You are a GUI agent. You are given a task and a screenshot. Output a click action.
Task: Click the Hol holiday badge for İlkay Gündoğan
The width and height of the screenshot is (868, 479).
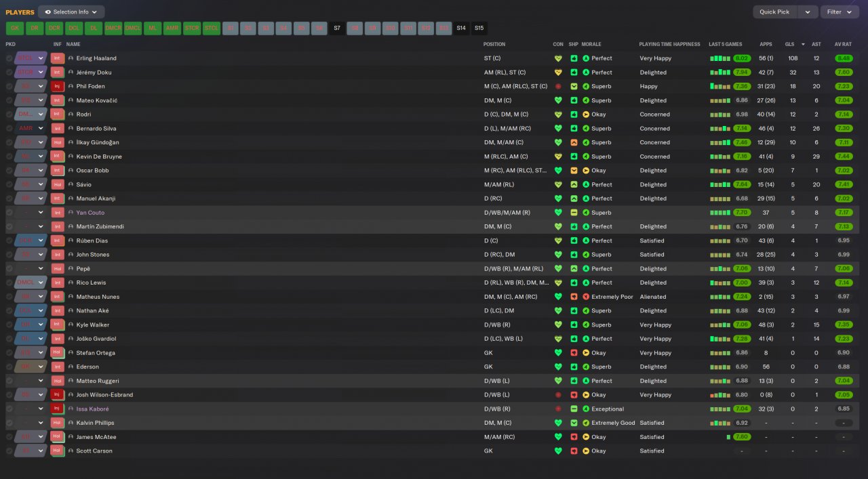click(57, 142)
